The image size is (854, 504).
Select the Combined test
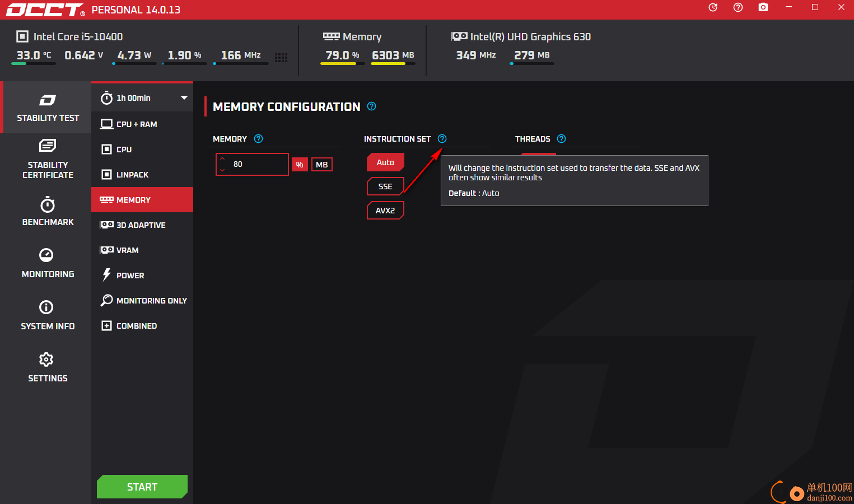[142, 326]
